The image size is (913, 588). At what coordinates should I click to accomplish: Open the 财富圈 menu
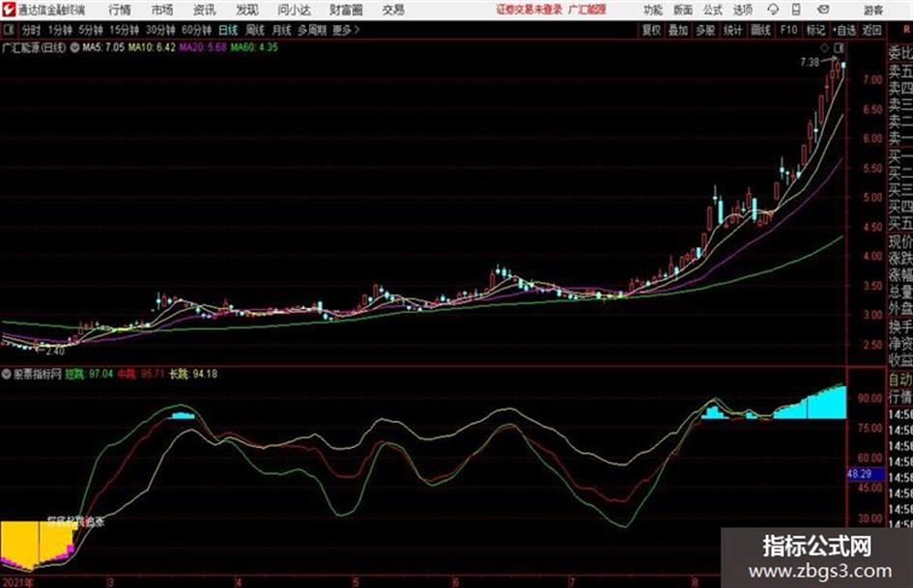tap(346, 10)
